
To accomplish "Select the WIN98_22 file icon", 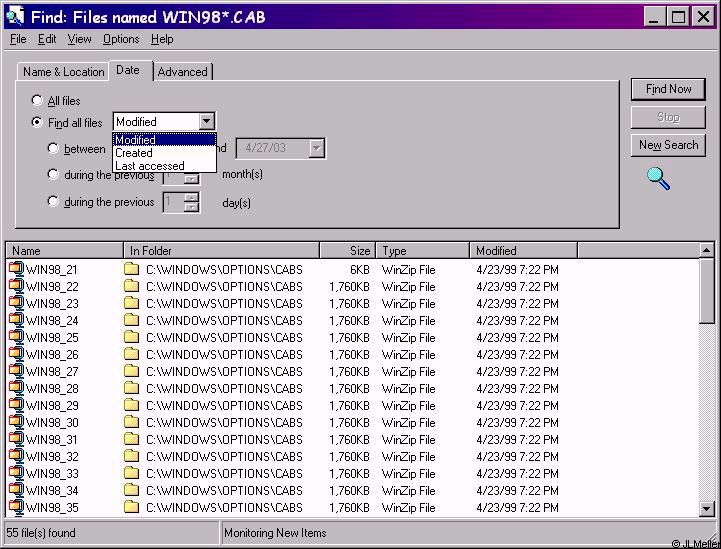I will point(16,286).
